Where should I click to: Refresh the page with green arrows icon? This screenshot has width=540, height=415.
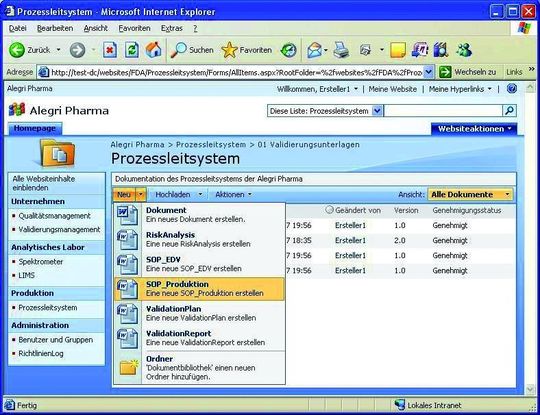[x=132, y=50]
